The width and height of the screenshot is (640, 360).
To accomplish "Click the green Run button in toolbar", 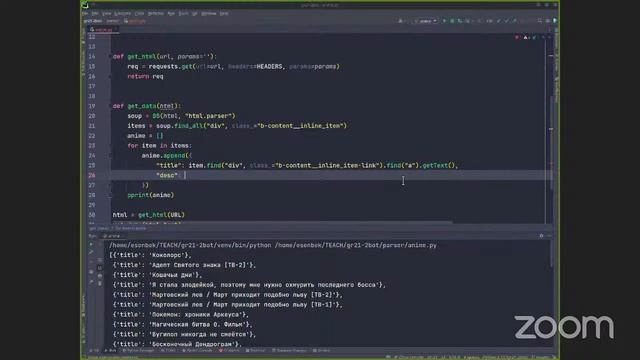I will [x=444, y=21].
